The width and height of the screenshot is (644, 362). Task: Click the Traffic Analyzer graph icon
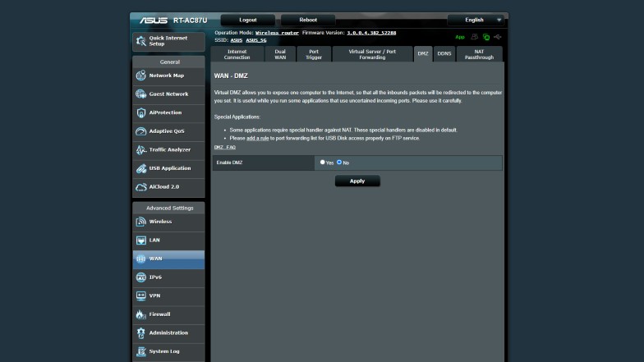[141, 149]
